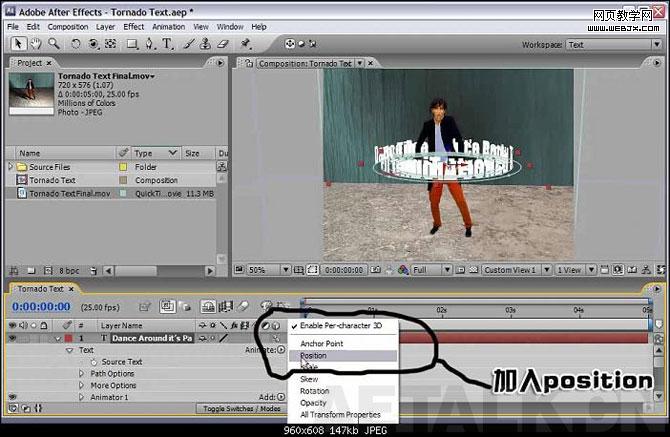
Task: Open the Composition menu
Action: [68, 26]
